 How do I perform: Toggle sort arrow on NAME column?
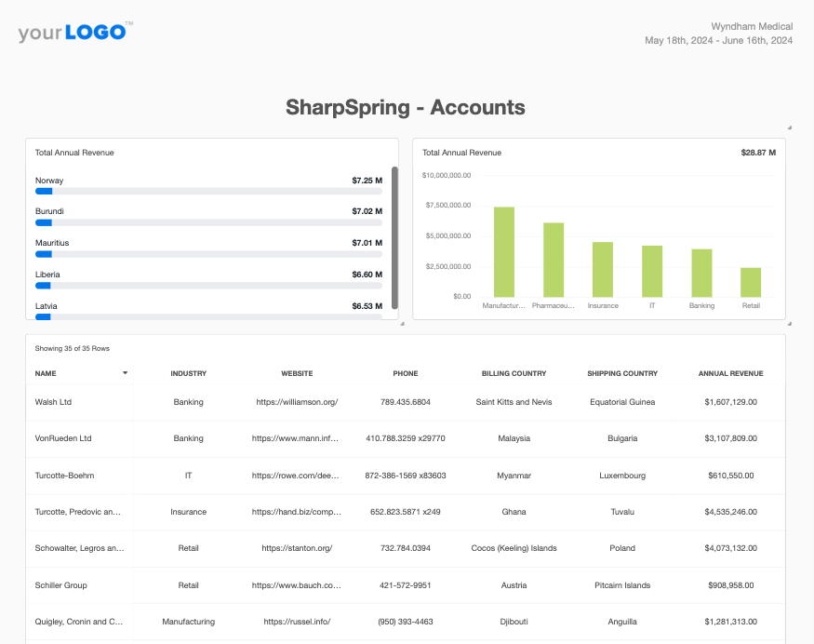point(126,373)
